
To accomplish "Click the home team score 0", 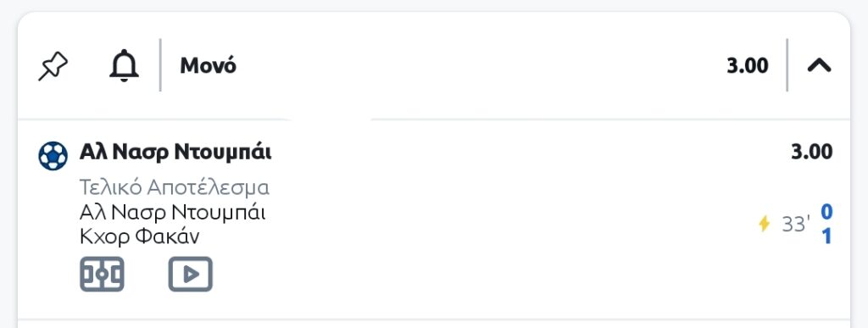I will pos(826,211).
